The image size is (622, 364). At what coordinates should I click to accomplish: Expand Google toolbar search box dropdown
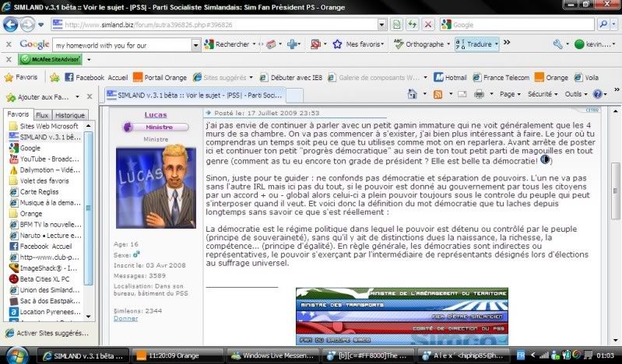[195, 45]
